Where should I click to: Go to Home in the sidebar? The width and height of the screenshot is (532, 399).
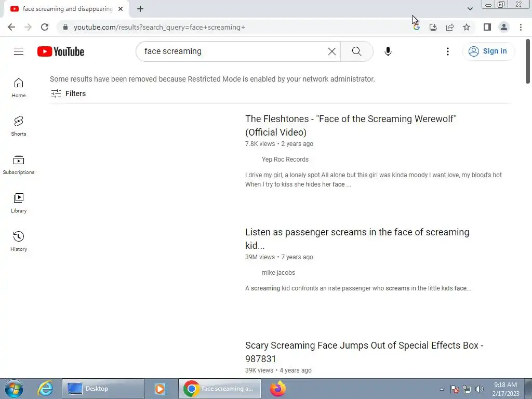coord(19,88)
